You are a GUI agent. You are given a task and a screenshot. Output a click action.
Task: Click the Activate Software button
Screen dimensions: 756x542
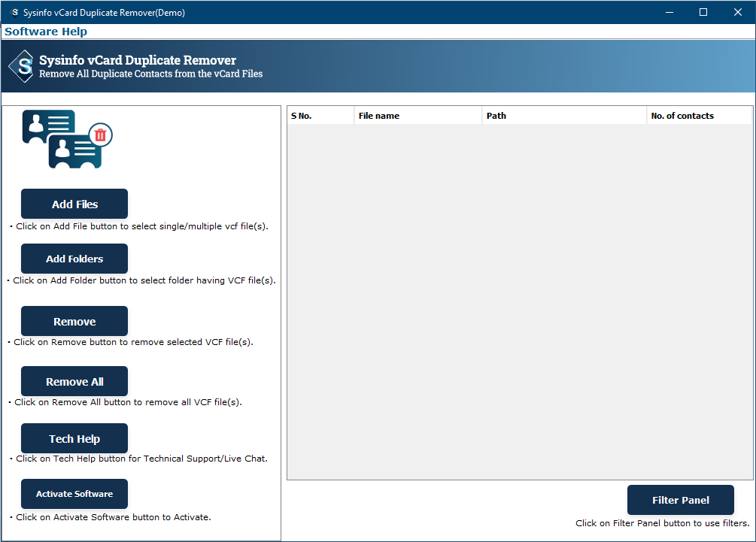point(74,494)
